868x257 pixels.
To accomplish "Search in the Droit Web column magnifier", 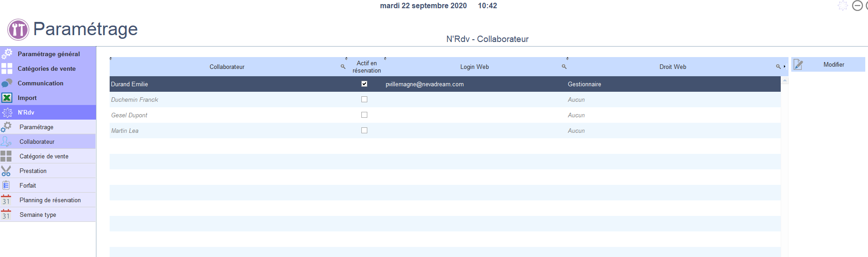I will [778, 67].
